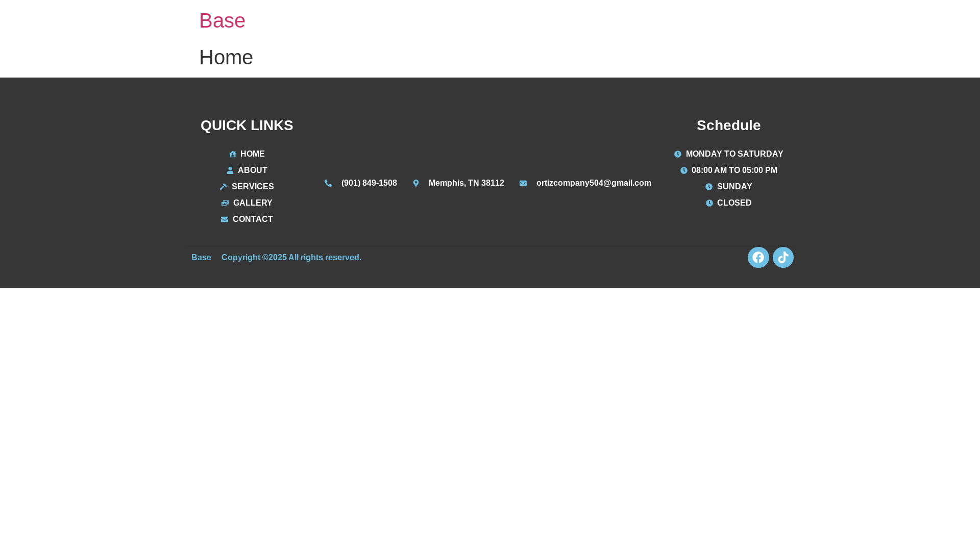This screenshot has width=980, height=551.
Task: Click the envelope icon beside the gmail address
Action: pos(523,183)
